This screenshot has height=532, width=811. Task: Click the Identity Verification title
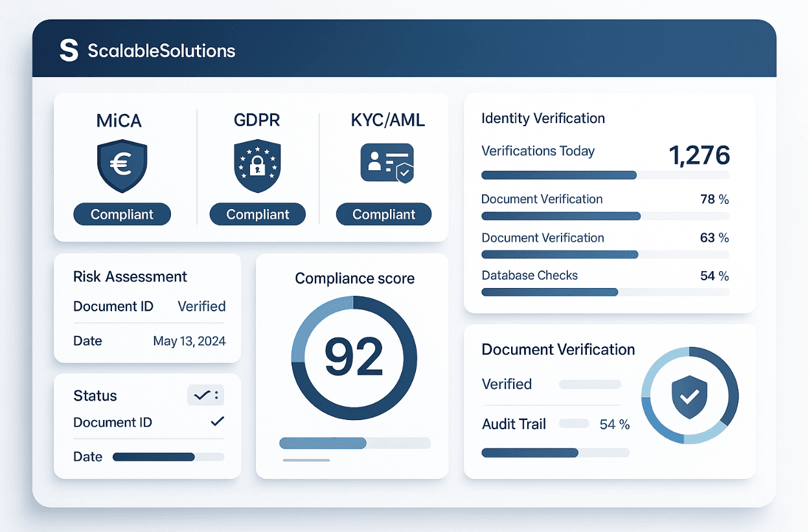coord(543,118)
